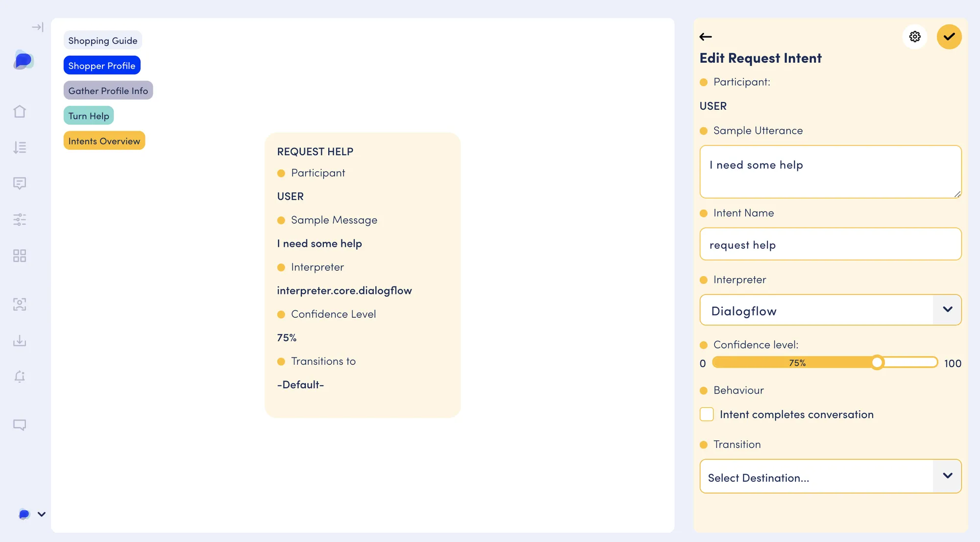Click the Transitions to label in card
980x542 pixels.
[x=323, y=361]
